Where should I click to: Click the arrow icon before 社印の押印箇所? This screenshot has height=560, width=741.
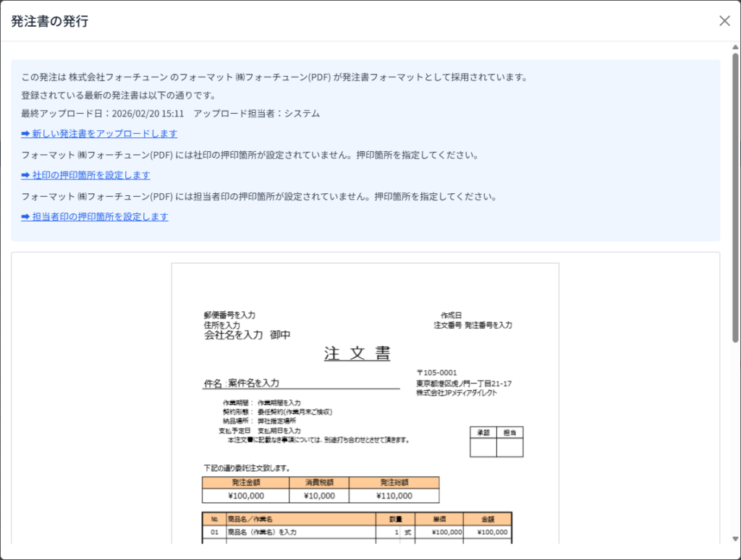25,175
